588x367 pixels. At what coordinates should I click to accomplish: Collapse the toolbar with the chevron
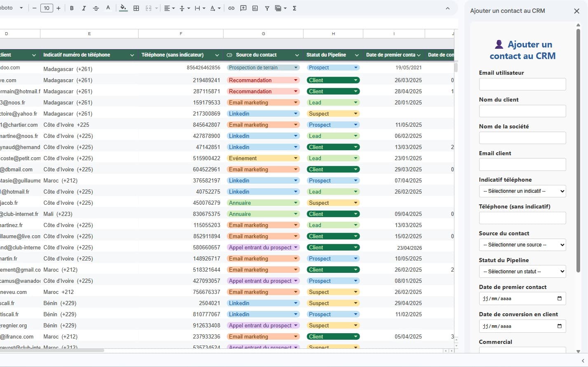[x=448, y=8]
